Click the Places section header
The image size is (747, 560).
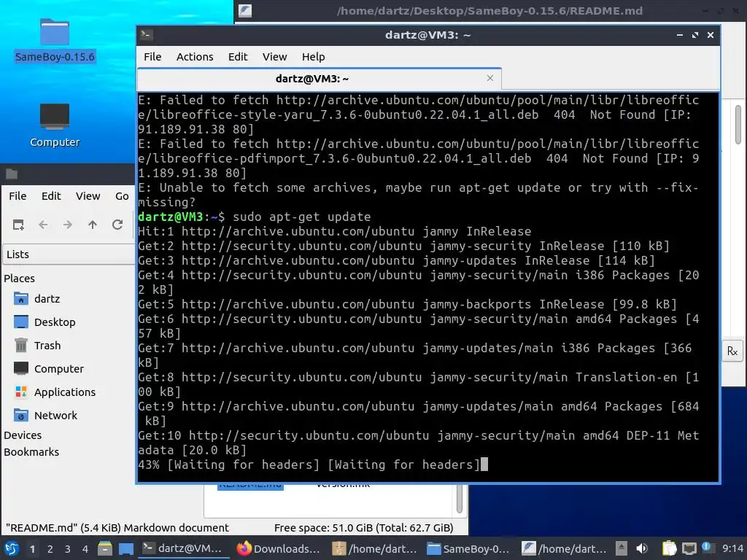pyautogui.click(x=19, y=279)
